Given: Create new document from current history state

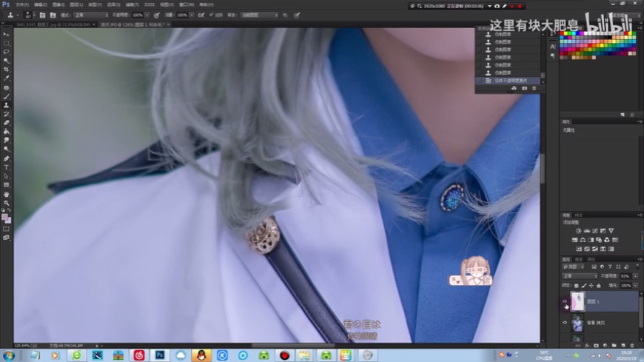Looking at the screenshot, I should [514, 88].
